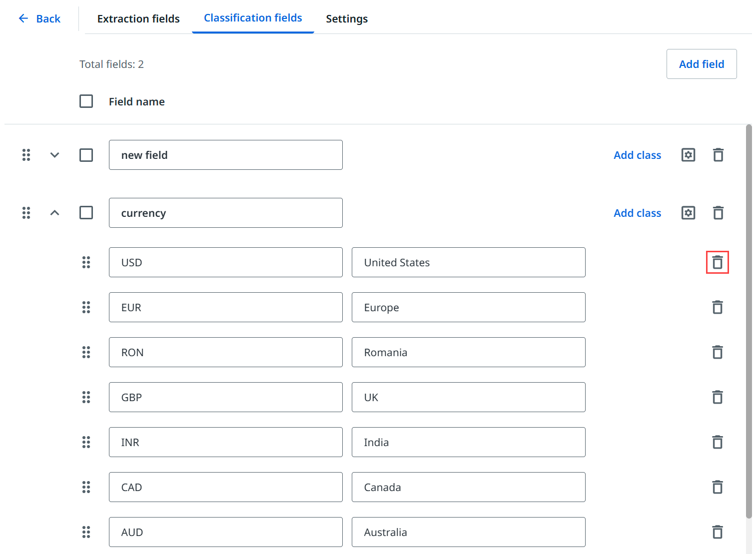The width and height of the screenshot is (756, 554).
Task: Tick the checkbox for new field
Action: click(86, 155)
